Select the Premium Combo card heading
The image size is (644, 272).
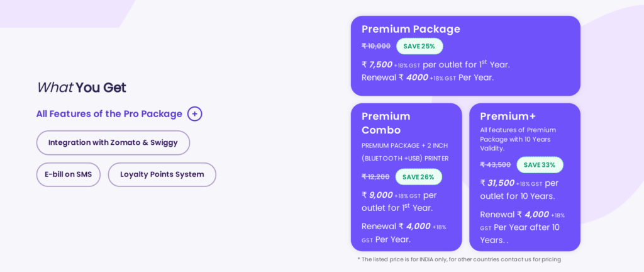point(386,123)
